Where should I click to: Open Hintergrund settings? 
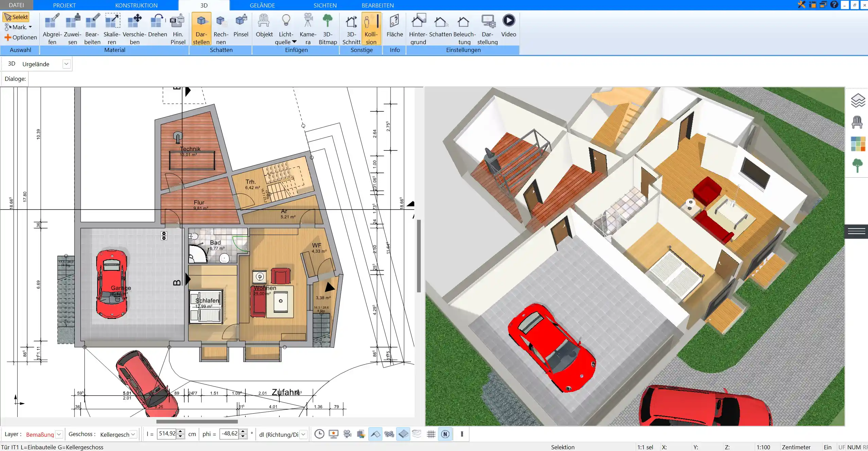[418, 29]
